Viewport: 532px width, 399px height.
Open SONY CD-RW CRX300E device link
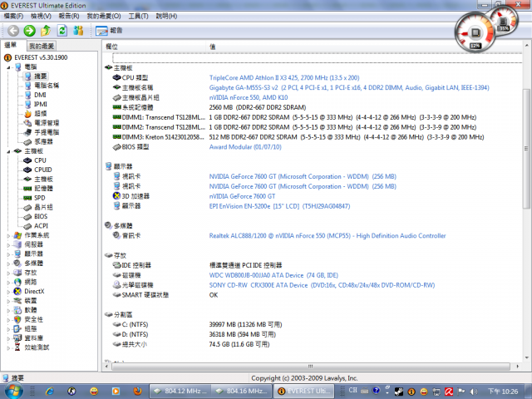pos(322,285)
